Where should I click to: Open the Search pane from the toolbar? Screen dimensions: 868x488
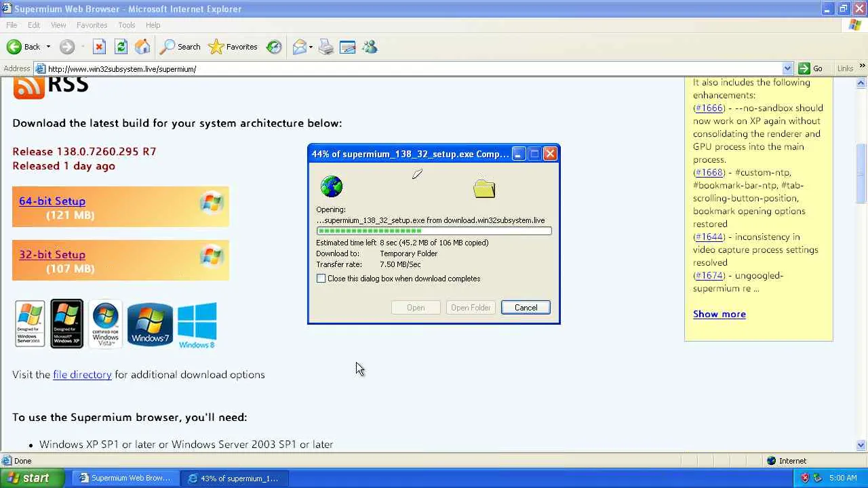click(x=180, y=47)
